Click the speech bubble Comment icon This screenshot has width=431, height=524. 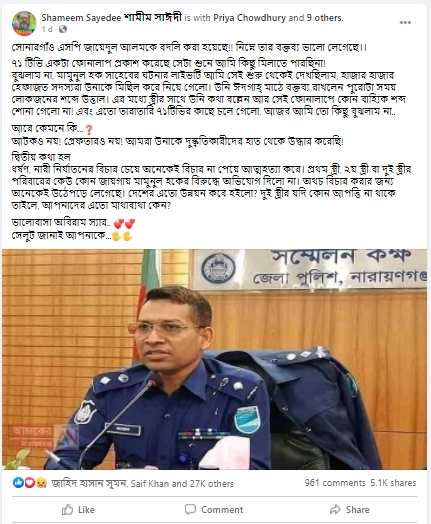[x=190, y=509]
